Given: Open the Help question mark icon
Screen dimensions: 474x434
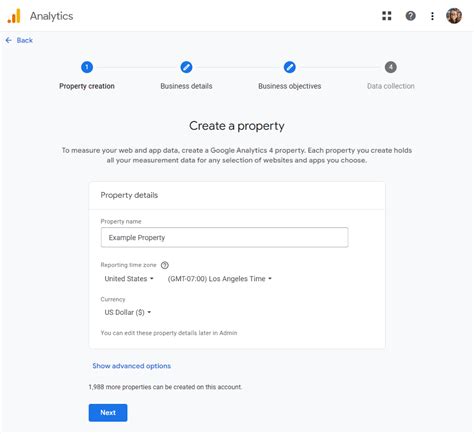Looking at the screenshot, I should pyautogui.click(x=410, y=16).
